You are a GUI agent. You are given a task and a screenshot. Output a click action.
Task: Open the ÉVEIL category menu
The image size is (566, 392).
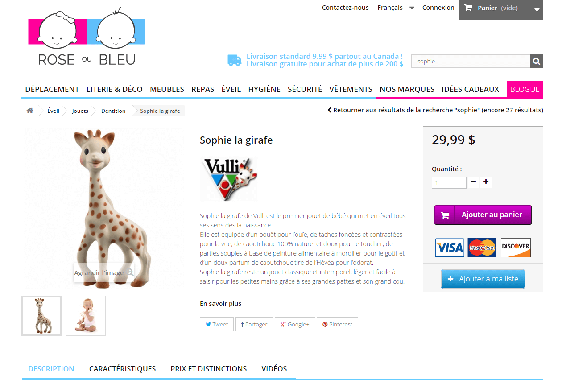tap(231, 89)
